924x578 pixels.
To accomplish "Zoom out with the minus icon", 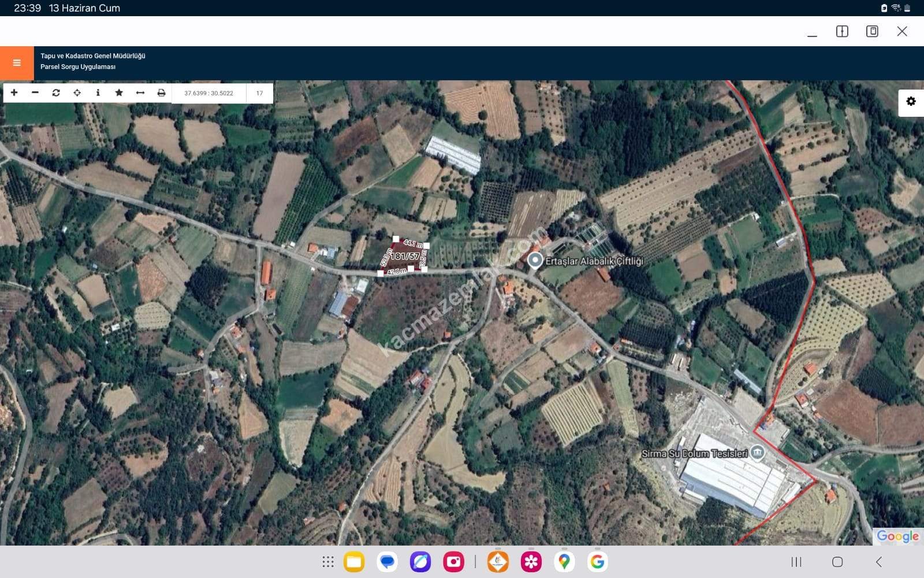I will 35,92.
